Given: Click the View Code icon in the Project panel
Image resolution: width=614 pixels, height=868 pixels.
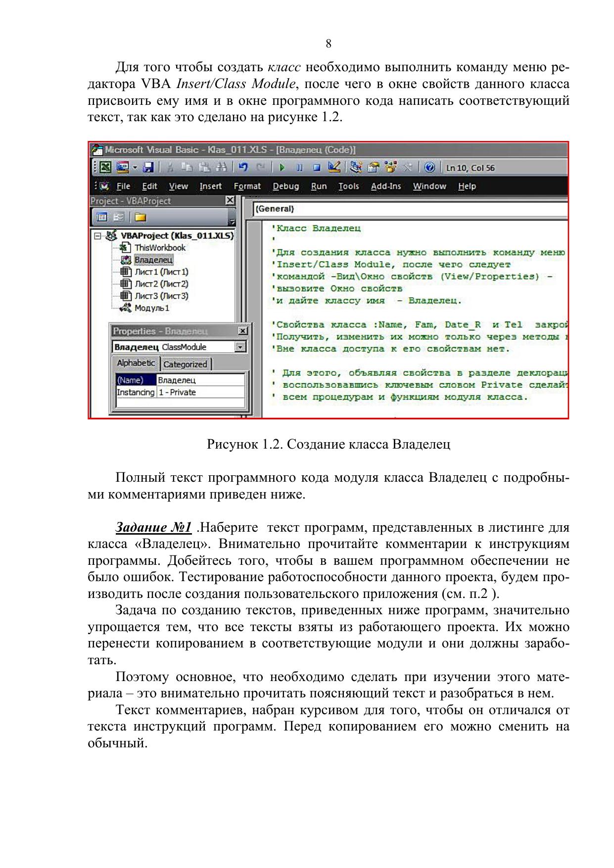Looking at the screenshot, I should coord(102,217).
